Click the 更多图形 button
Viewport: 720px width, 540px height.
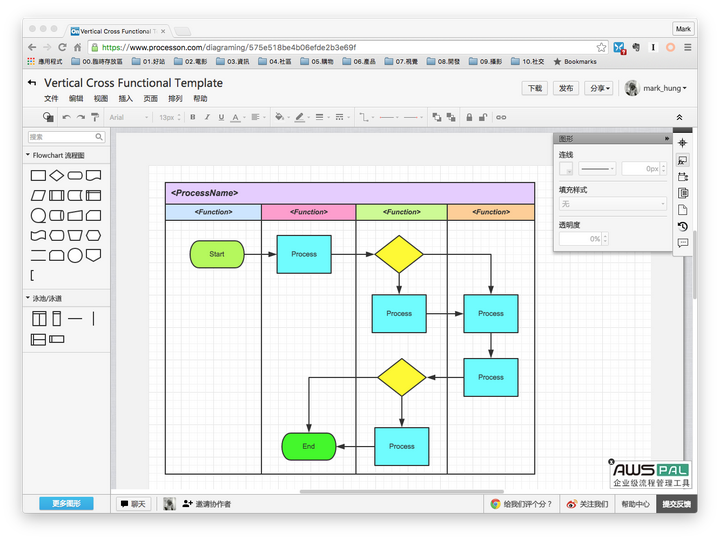(66, 504)
